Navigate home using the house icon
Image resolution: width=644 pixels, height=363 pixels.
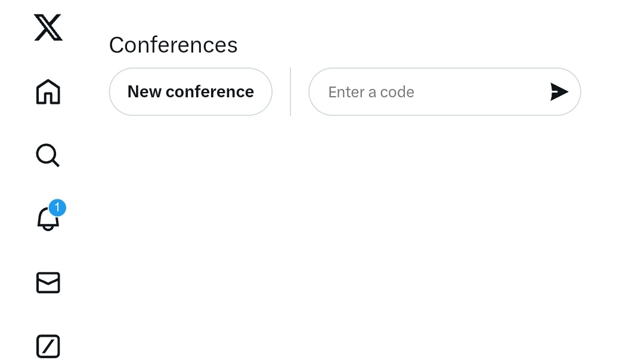[48, 92]
